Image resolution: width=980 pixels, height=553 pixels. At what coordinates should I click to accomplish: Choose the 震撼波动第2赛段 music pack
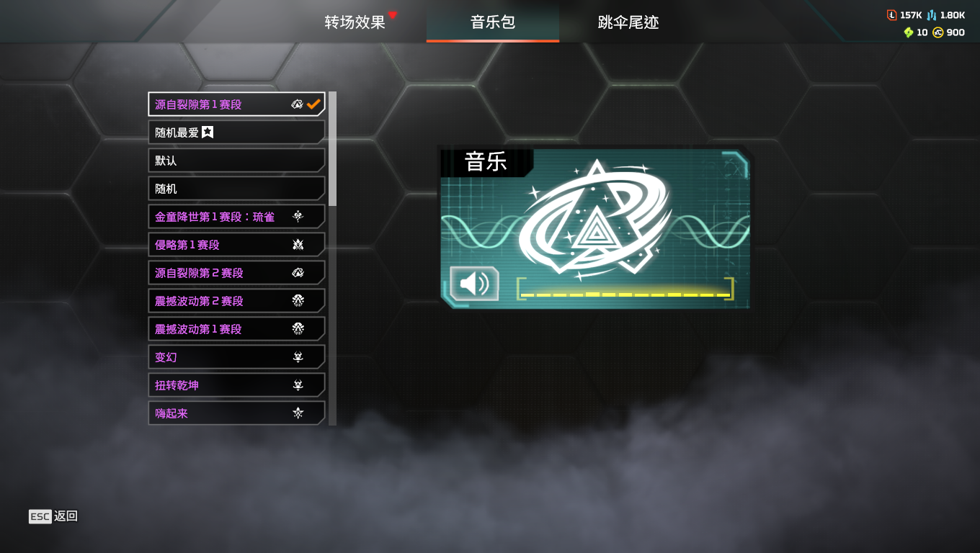pyautogui.click(x=236, y=301)
